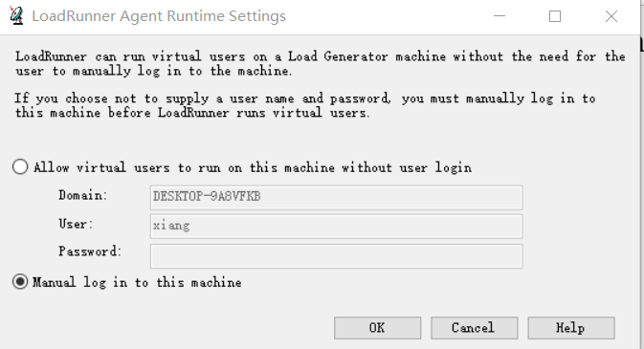The height and width of the screenshot is (349, 644).
Task: Maximize the Agent Runtime Settings window
Action: pos(555,16)
